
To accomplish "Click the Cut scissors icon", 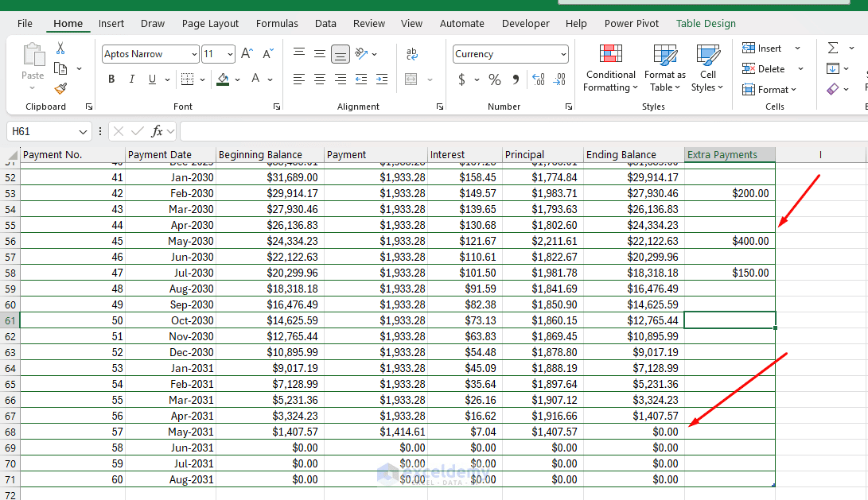I will pyautogui.click(x=60, y=48).
